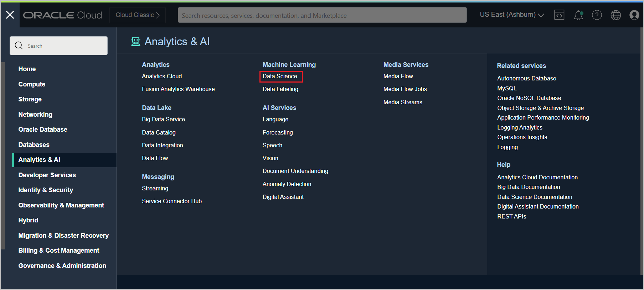This screenshot has height=290, width=644.
Task: Select Compute in the navigation menu
Action: click(32, 84)
